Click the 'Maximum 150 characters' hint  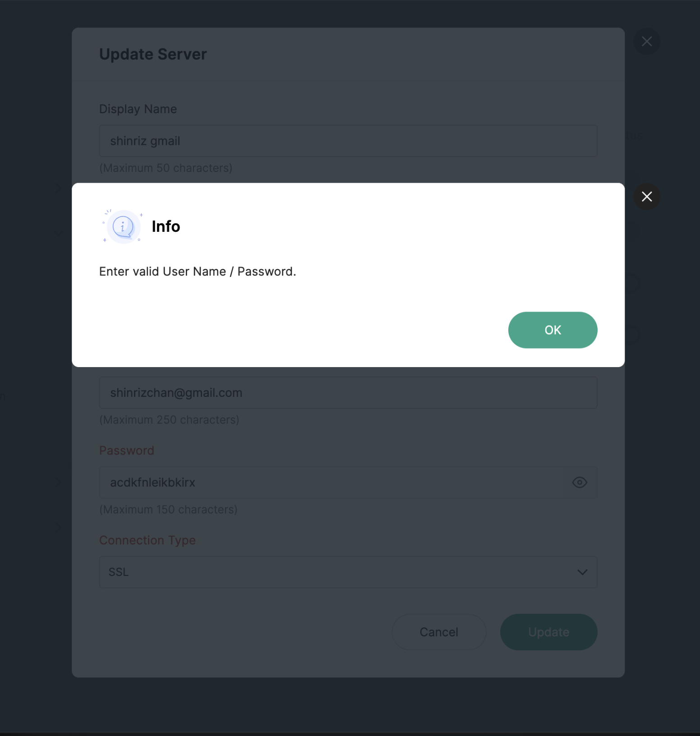pos(168,510)
